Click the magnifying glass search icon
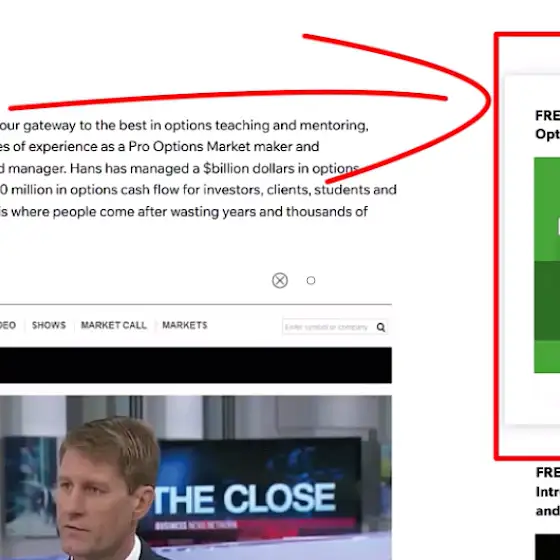560x560 pixels. click(381, 327)
